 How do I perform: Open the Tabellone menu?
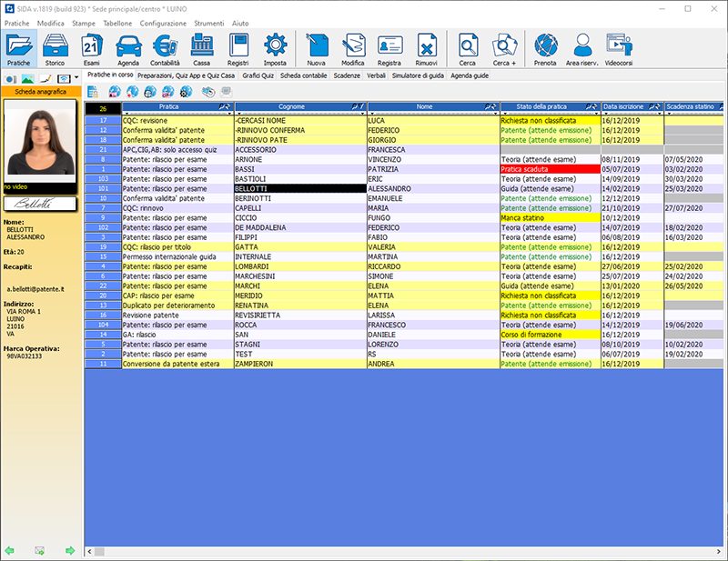117,22
